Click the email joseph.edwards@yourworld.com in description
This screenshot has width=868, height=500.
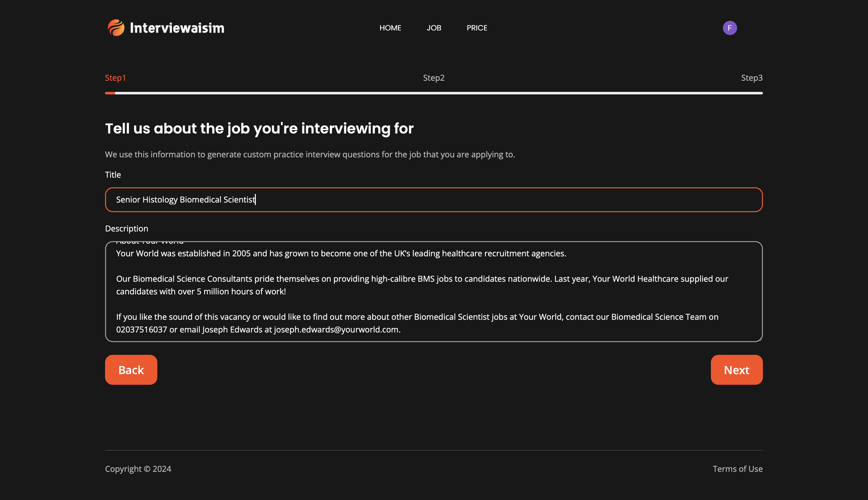336,330
